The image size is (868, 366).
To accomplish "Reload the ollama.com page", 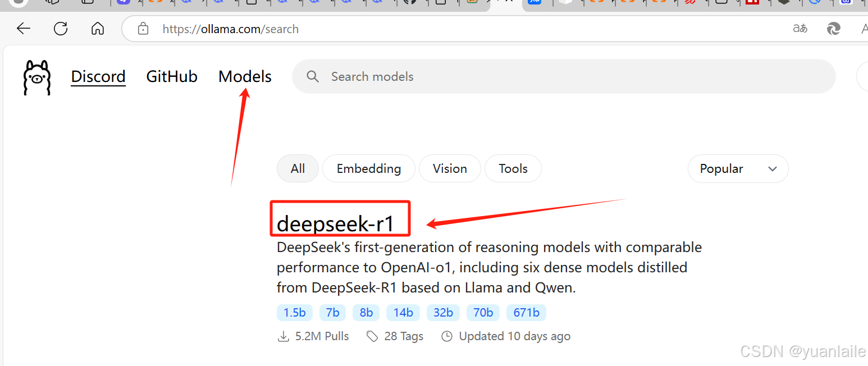I will (x=61, y=29).
